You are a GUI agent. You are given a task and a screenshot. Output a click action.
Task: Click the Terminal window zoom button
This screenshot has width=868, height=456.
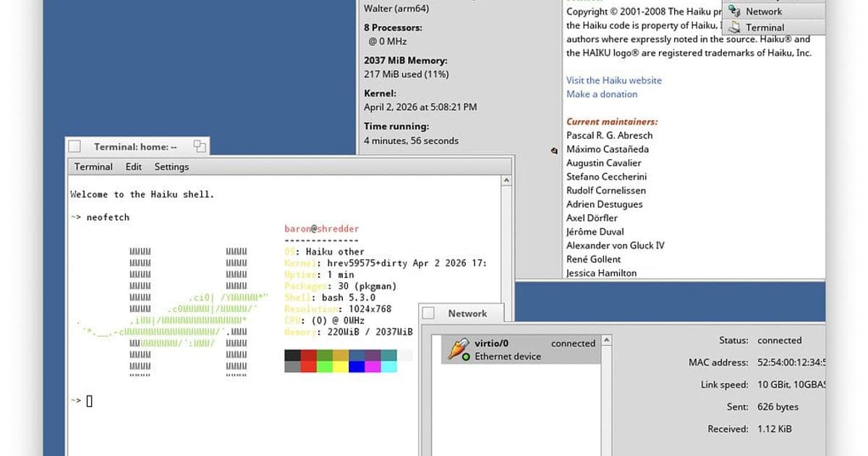pos(200,147)
